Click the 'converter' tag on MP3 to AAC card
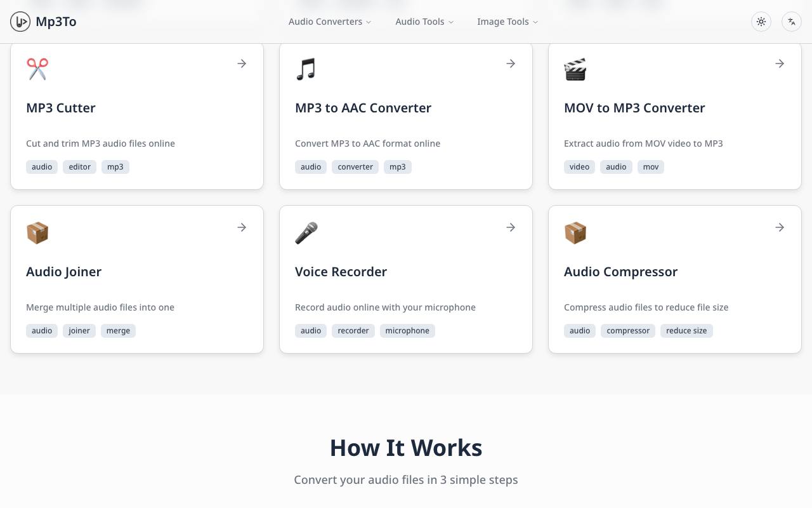Viewport: 812px width, 508px height. (x=355, y=167)
